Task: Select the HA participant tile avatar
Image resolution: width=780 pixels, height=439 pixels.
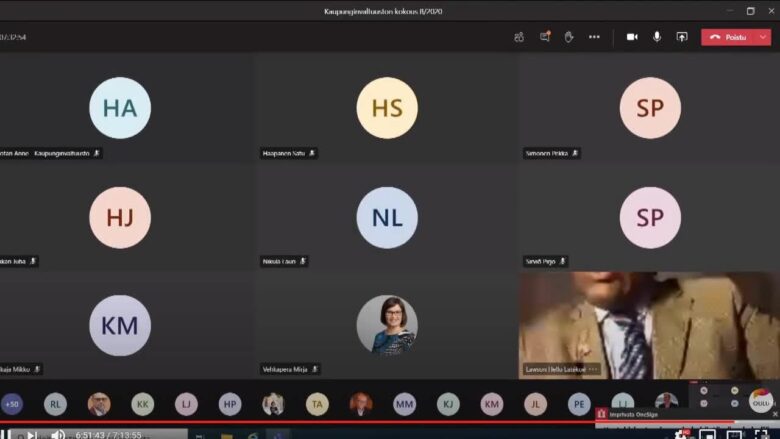Action: point(120,108)
